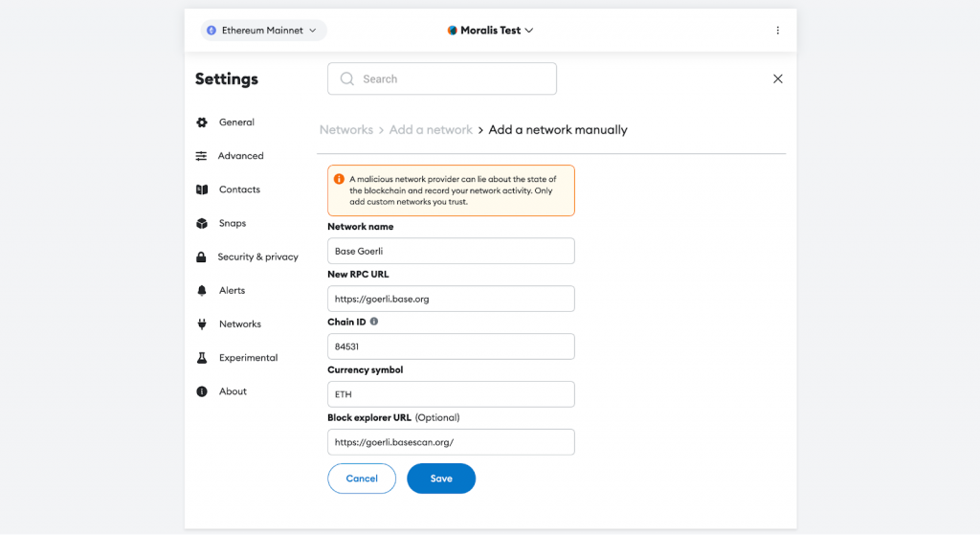
Task: Click the 'Currency symbol' label
Action: (x=365, y=370)
